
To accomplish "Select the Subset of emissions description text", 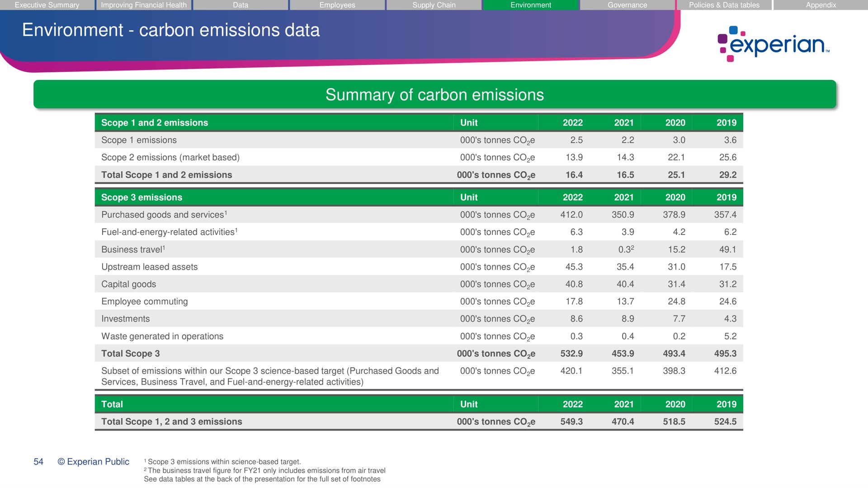I will pyautogui.click(x=270, y=376).
